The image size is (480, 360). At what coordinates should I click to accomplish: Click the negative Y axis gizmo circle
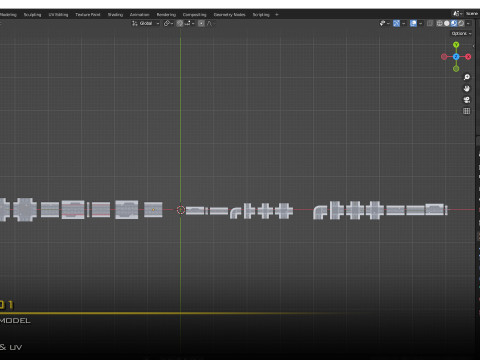[456, 69]
